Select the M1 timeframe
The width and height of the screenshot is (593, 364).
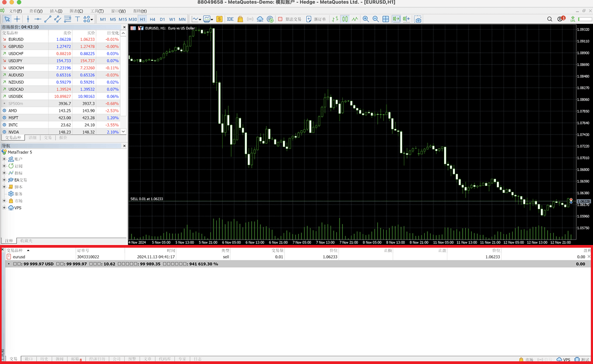pyautogui.click(x=103, y=19)
